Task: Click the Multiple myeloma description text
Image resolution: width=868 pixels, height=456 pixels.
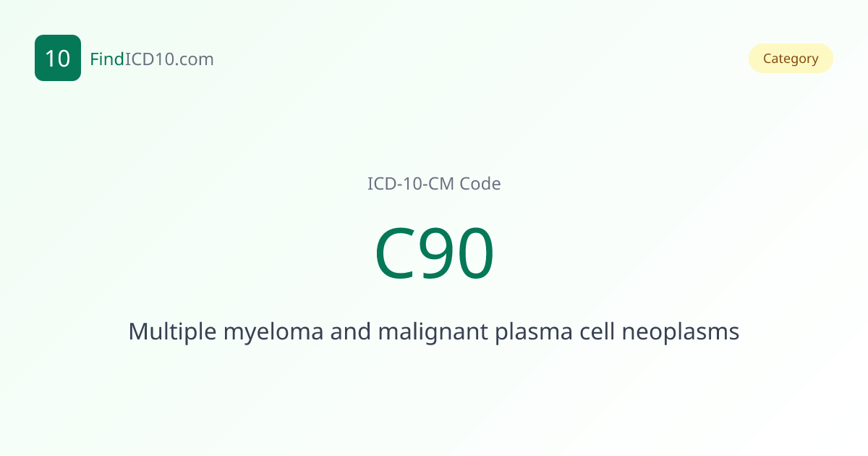Action: pyautogui.click(x=434, y=332)
